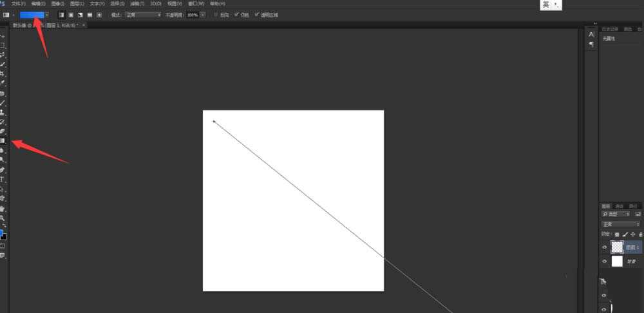Open the 选择(S) menu

(x=117, y=4)
